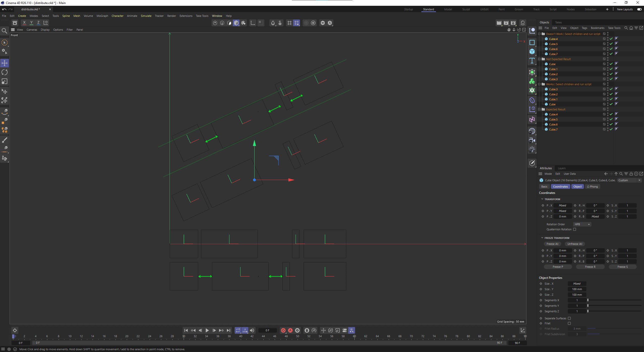The image size is (644, 352).
Task: Toggle the X axis lock icon
Action: tap(24, 23)
